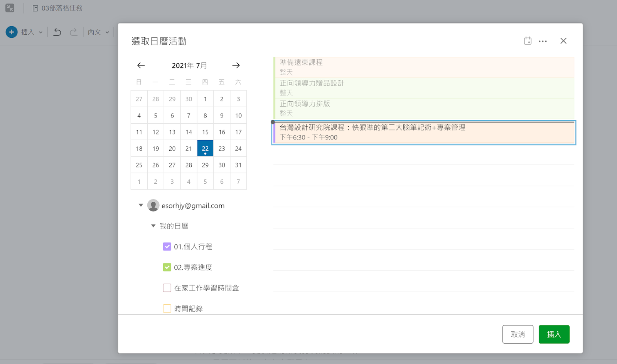The width and height of the screenshot is (617, 364).
Task: Select June 30 in calendar
Action: click(189, 99)
